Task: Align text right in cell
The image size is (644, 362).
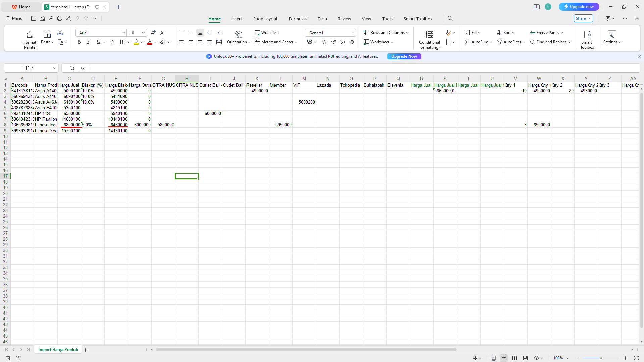Action: point(200,42)
